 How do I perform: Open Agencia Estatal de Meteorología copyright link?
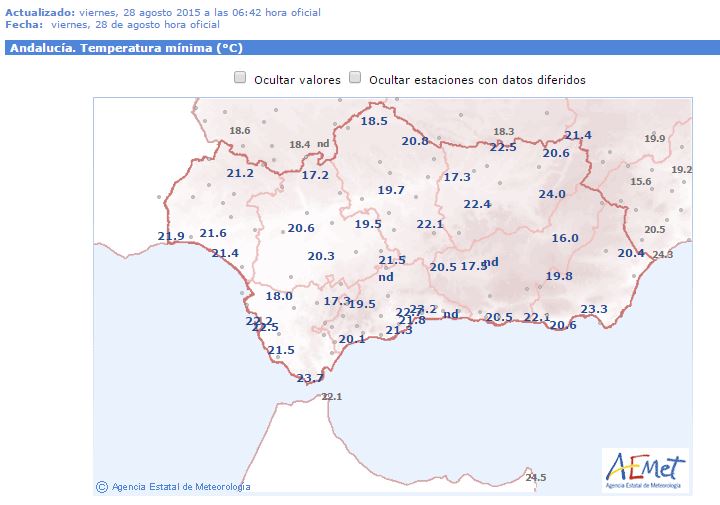coord(173,487)
